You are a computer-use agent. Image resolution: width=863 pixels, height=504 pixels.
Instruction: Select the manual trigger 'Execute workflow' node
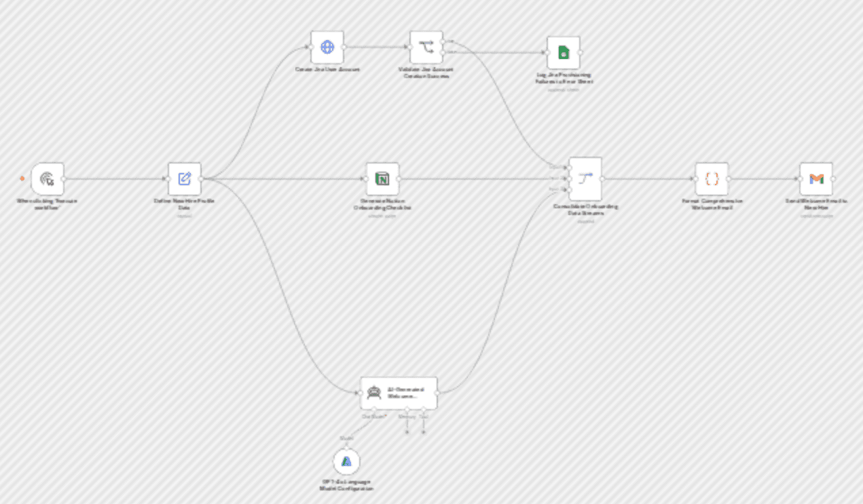pyautogui.click(x=48, y=179)
